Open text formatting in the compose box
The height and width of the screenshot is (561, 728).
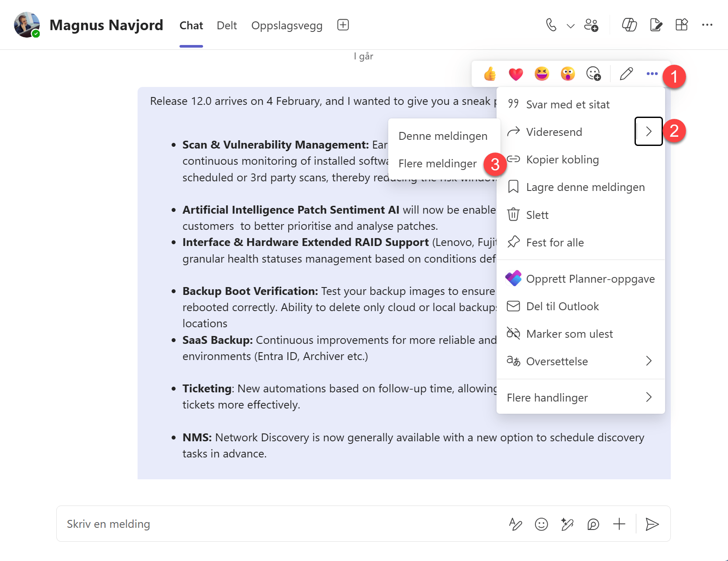515,524
